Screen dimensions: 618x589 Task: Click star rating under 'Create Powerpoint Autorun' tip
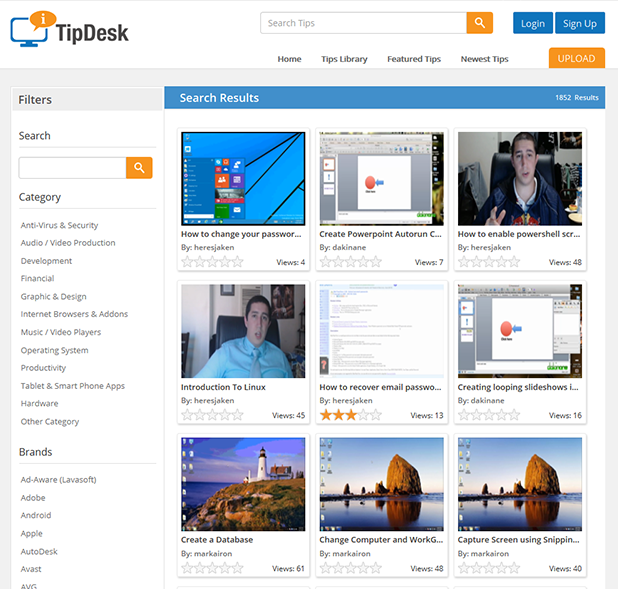(x=350, y=262)
